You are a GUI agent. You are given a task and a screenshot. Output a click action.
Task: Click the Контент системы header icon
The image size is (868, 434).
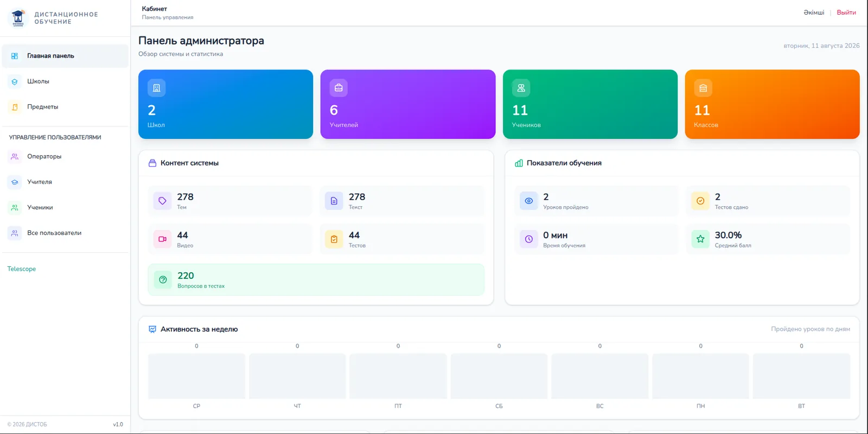click(x=152, y=163)
